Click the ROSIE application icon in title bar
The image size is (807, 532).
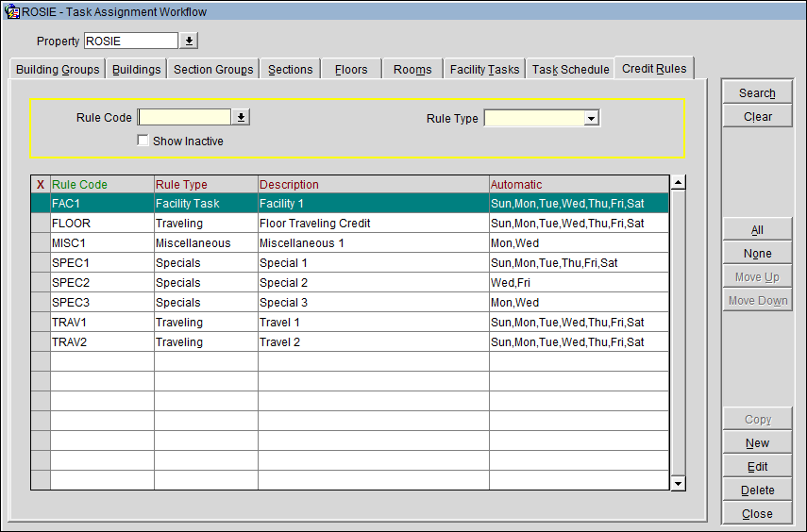pyautogui.click(x=11, y=11)
